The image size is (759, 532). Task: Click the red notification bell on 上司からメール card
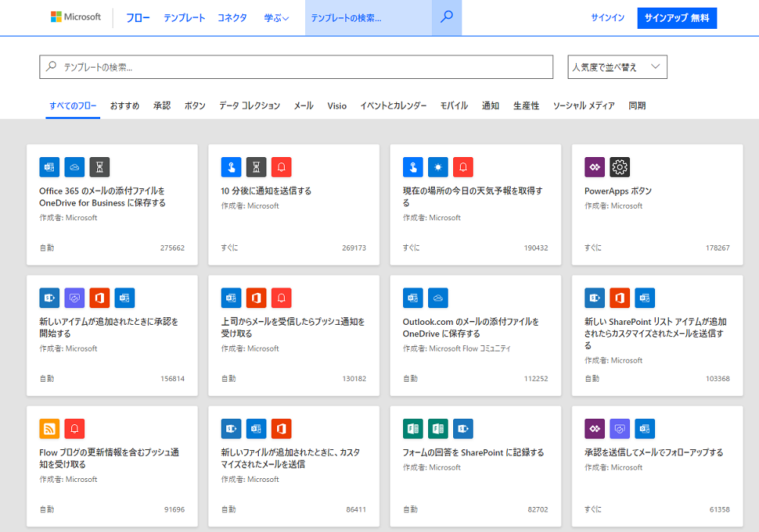[282, 297]
